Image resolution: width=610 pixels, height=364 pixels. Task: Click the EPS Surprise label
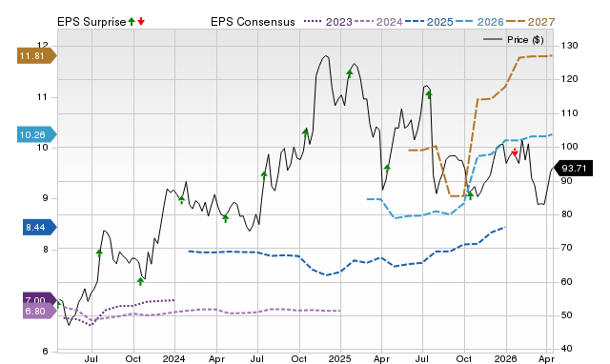tap(91, 22)
